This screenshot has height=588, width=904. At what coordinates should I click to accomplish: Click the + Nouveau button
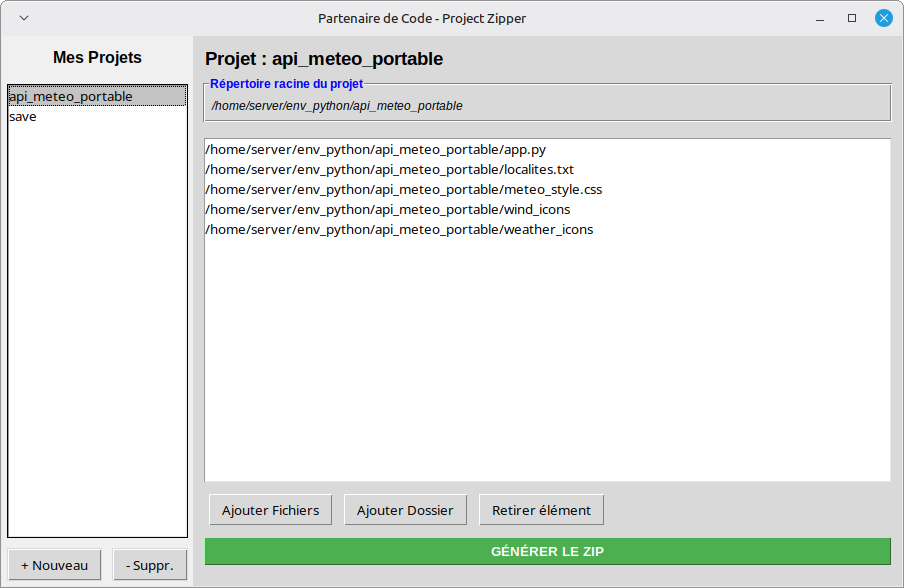tap(54, 565)
